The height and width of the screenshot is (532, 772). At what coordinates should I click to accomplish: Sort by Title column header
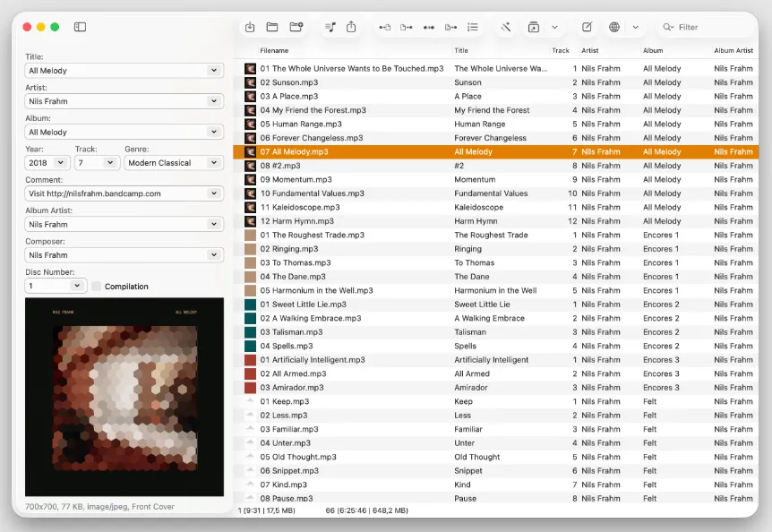(x=461, y=51)
